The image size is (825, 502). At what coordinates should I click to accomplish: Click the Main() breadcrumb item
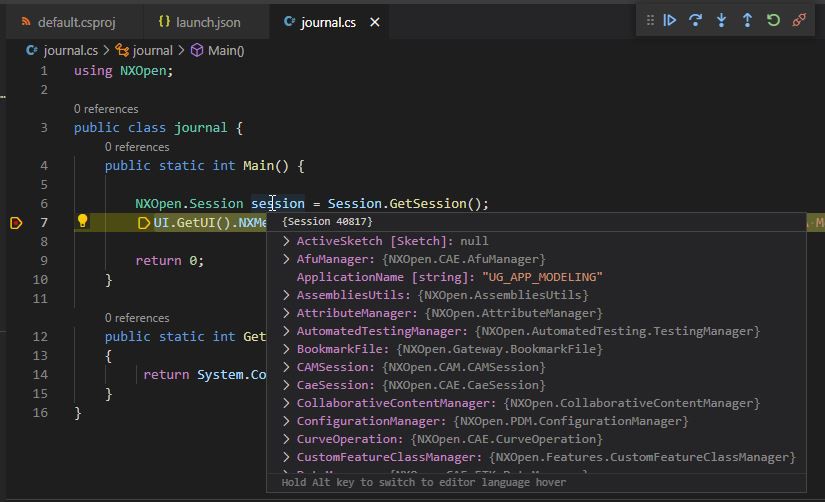[x=225, y=50]
